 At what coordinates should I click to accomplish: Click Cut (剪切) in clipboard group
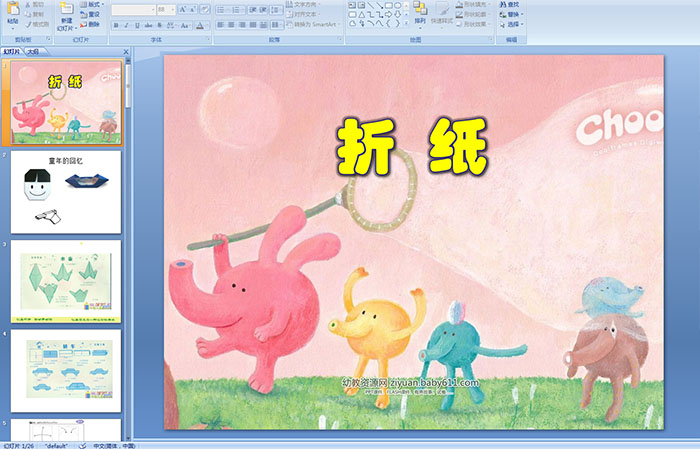click(34, 4)
